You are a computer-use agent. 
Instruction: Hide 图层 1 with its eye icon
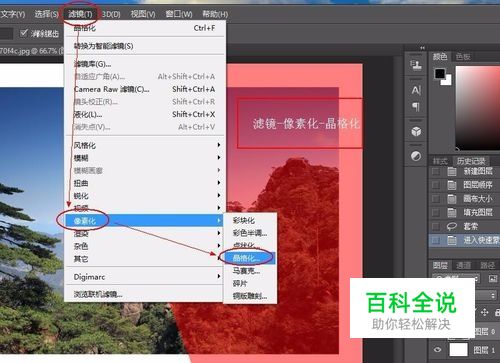point(438,350)
